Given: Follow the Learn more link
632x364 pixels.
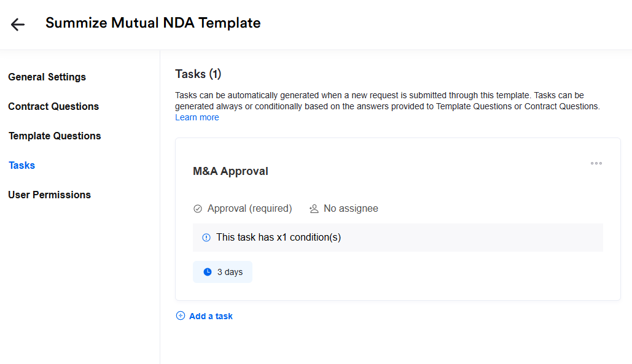Looking at the screenshot, I should 197,117.
